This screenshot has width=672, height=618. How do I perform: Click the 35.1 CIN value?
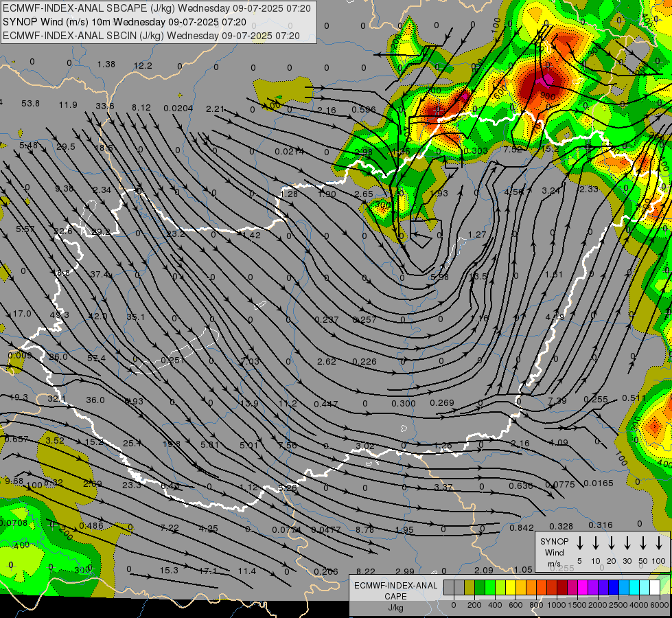(135, 317)
